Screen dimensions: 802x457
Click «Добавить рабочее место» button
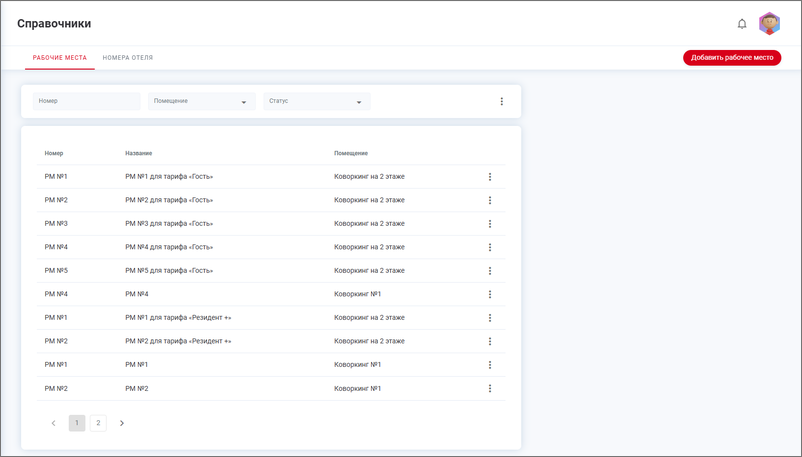pos(732,58)
